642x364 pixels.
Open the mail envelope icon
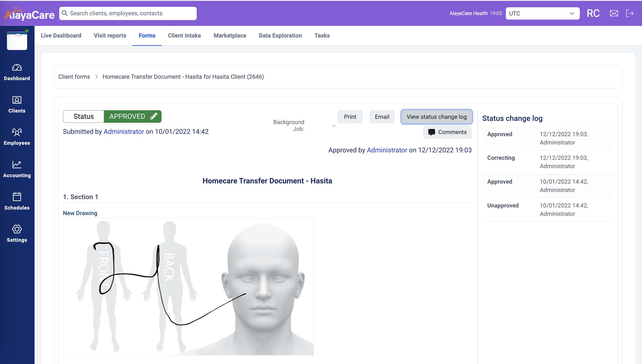pyautogui.click(x=614, y=13)
